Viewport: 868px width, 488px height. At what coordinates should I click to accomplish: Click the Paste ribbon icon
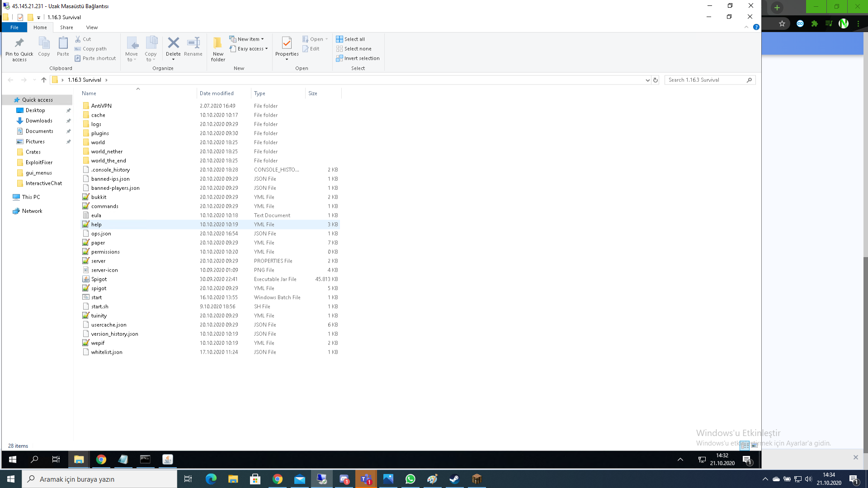63,47
